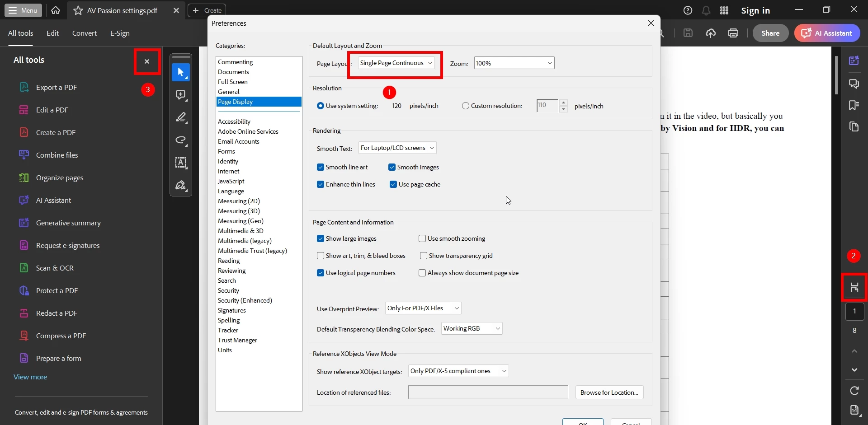Click the current page number box
The height and width of the screenshot is (425, 868).
[x=854, y=311]
